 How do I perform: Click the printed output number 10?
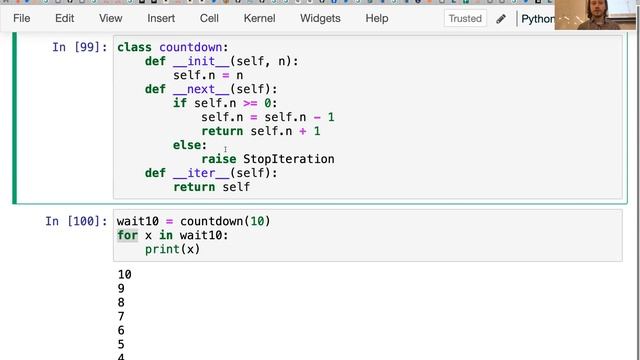[x=124, y=275]
